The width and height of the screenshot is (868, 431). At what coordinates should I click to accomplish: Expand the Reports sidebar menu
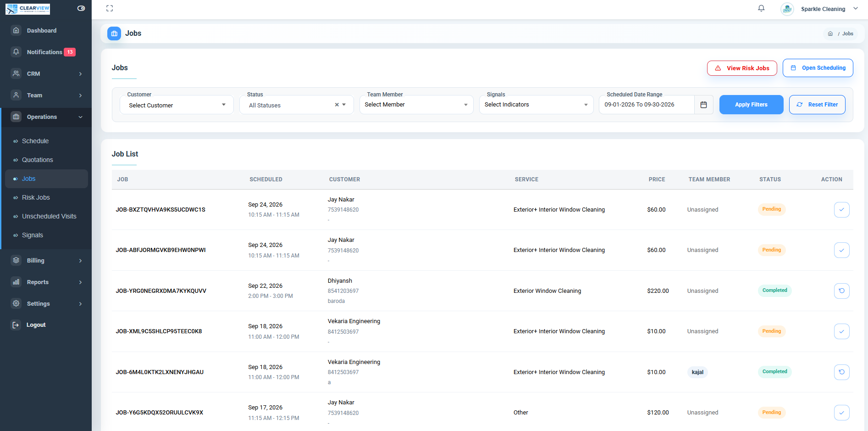click(46, 282)
